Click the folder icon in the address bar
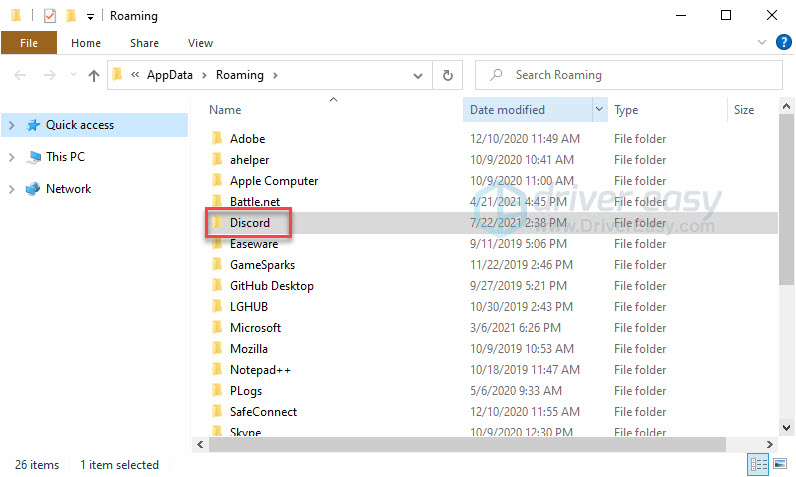Viewport: 796px width, 477px height. 117,75
